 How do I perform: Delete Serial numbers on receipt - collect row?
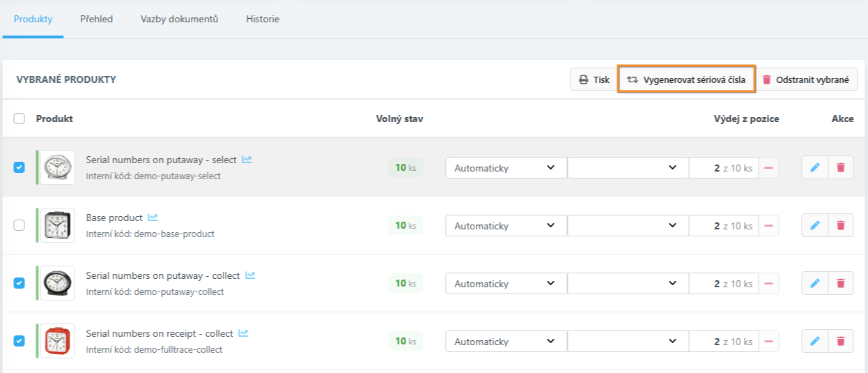840,342
